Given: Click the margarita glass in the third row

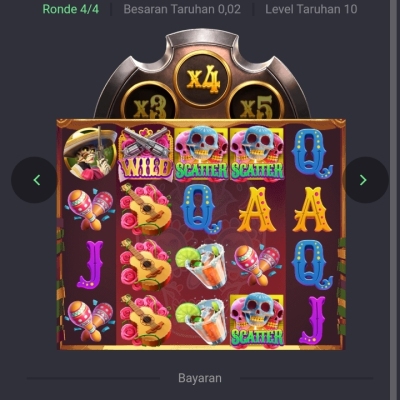Looking at the screenshot, I should click(201, 266).
